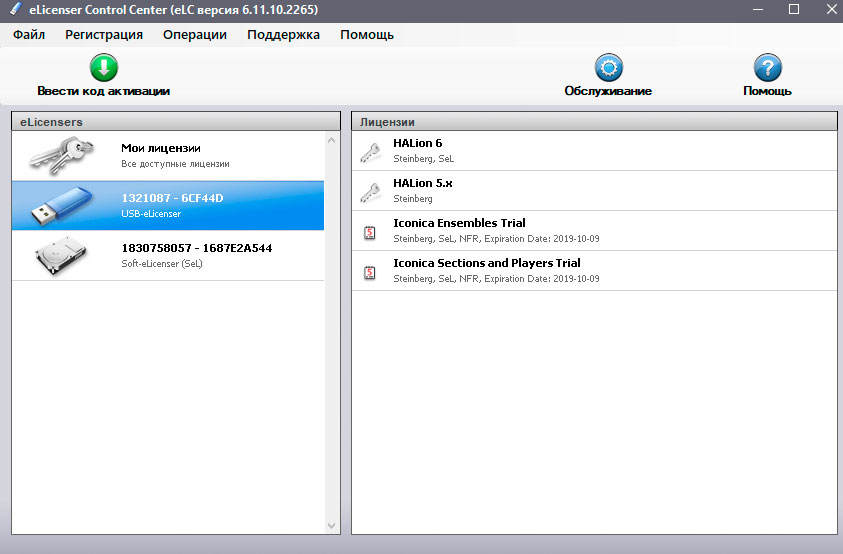Open the Поддержка menu
The image size is (843, 554).
click(x=283, y=35)
